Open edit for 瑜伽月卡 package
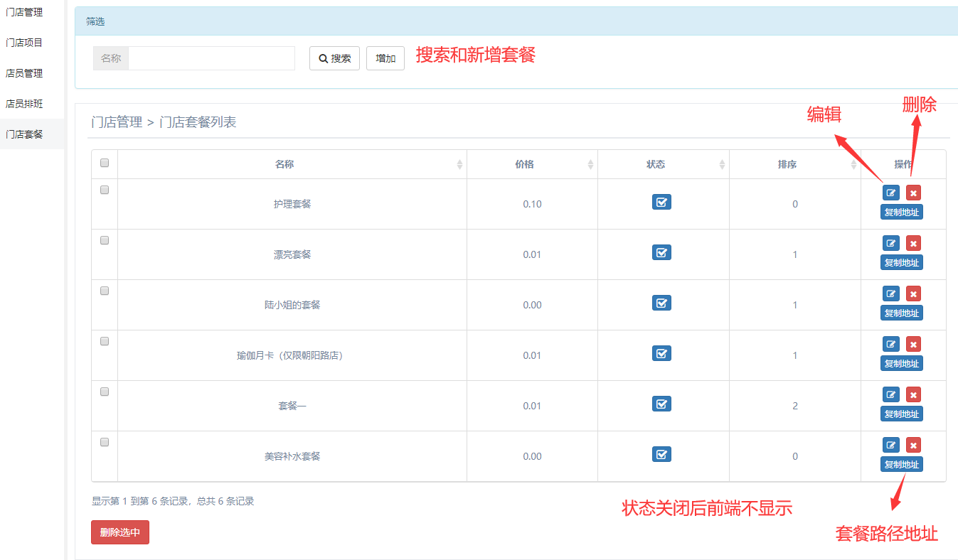This screenshot has height=560, width=958. (x=890, y=344)
